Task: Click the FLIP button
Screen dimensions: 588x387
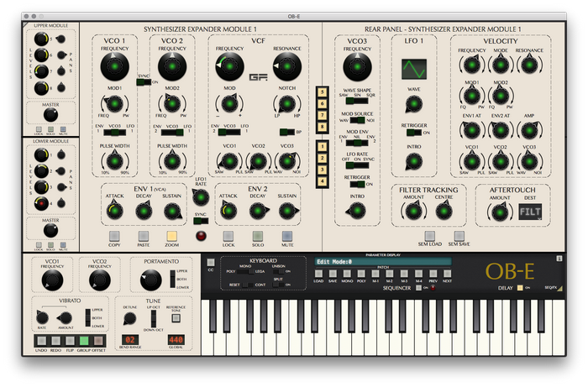Action: pos(70,341)
